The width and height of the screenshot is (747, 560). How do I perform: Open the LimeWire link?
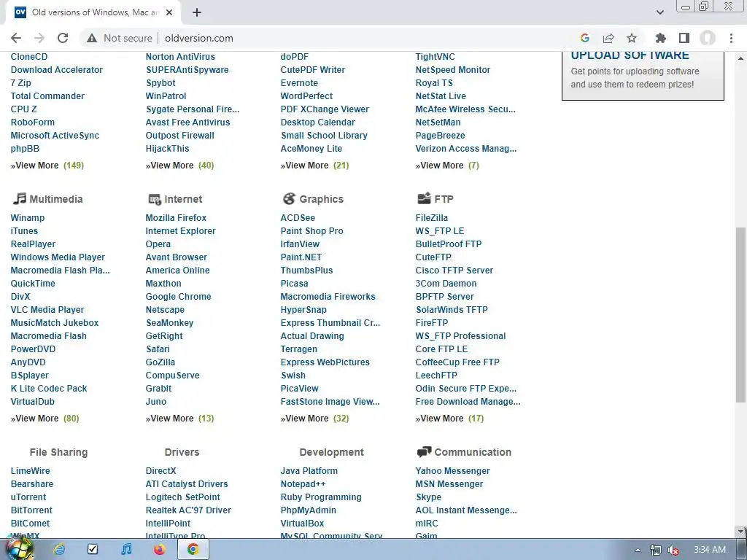[x=30, y=470]
